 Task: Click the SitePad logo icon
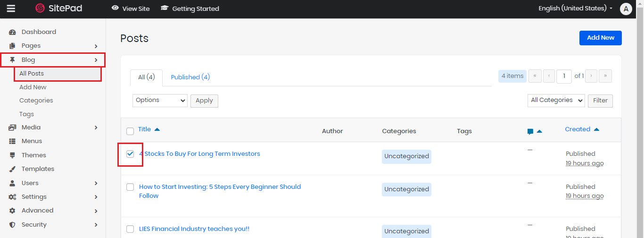(40, 8)
